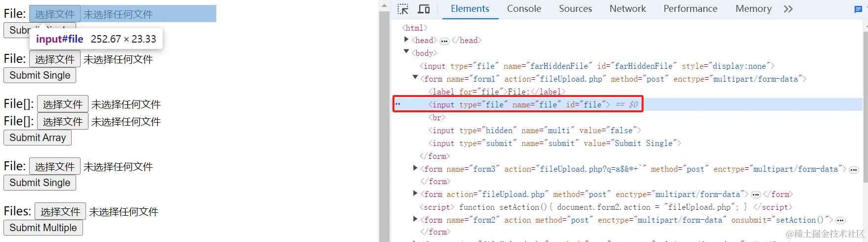Open the Performance tab

[691, 9]
